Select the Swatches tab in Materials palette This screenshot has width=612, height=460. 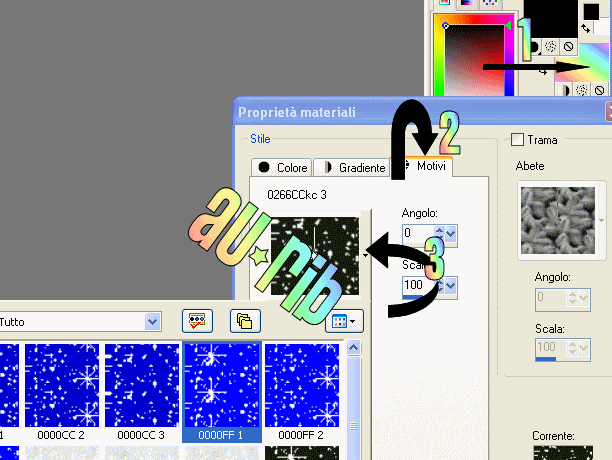click(489, 3)
